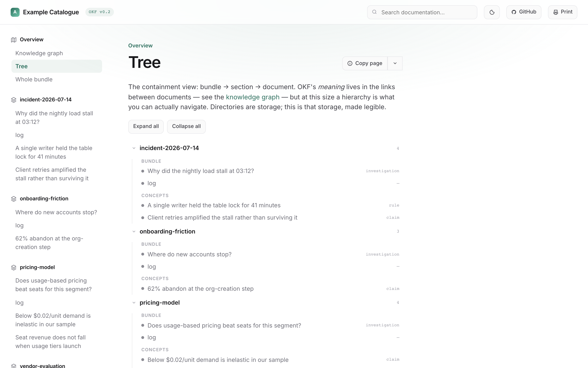Click investigation tag on new accounts stop row
Image resolution: width=588 pixels, height=368 pixels.
click(382, 254)
